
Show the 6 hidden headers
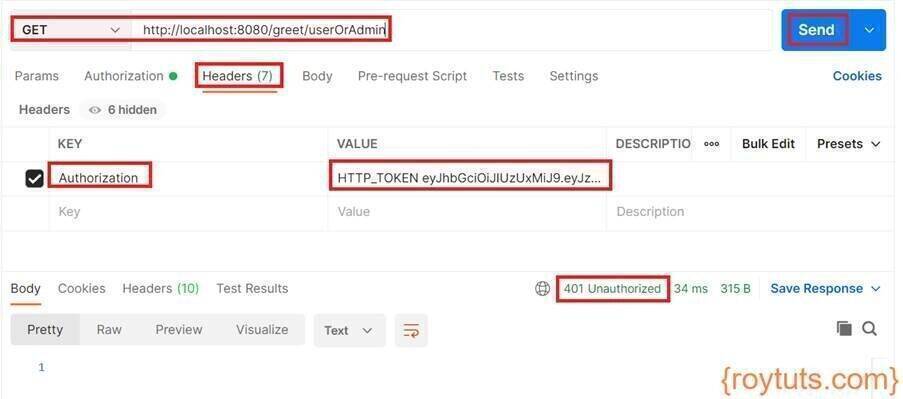point(123,110)
